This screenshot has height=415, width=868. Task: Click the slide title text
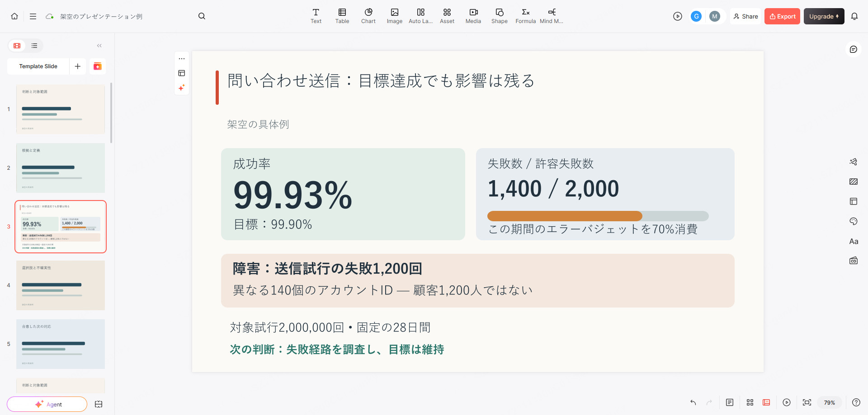coord(381,81)
